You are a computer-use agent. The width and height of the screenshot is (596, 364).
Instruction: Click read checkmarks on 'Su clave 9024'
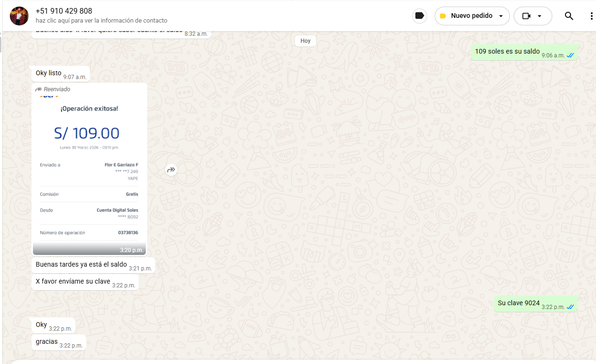[x=570, y=307]
